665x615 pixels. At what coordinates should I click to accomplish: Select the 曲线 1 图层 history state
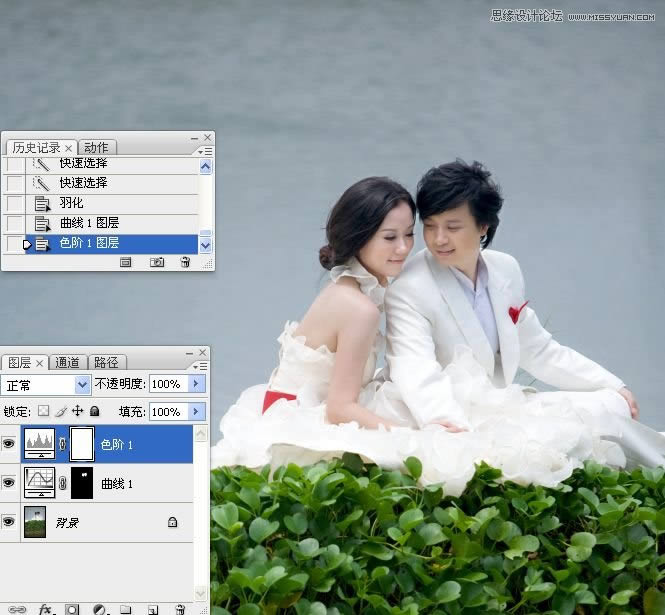point(89,223)
